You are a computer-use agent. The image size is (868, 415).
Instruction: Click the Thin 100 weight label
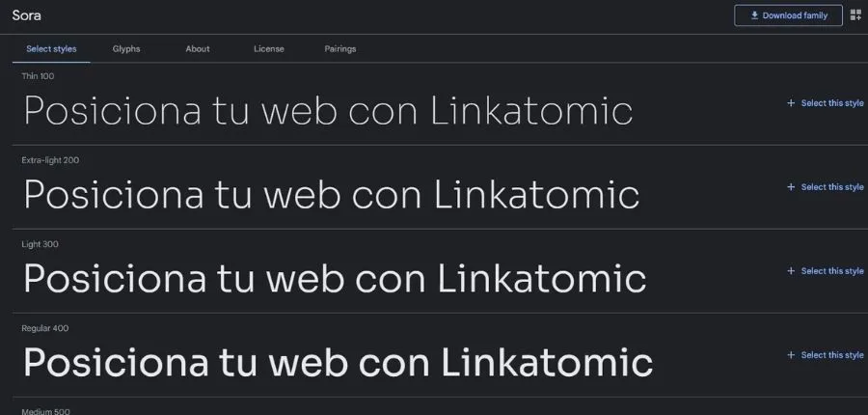[40, 76]
